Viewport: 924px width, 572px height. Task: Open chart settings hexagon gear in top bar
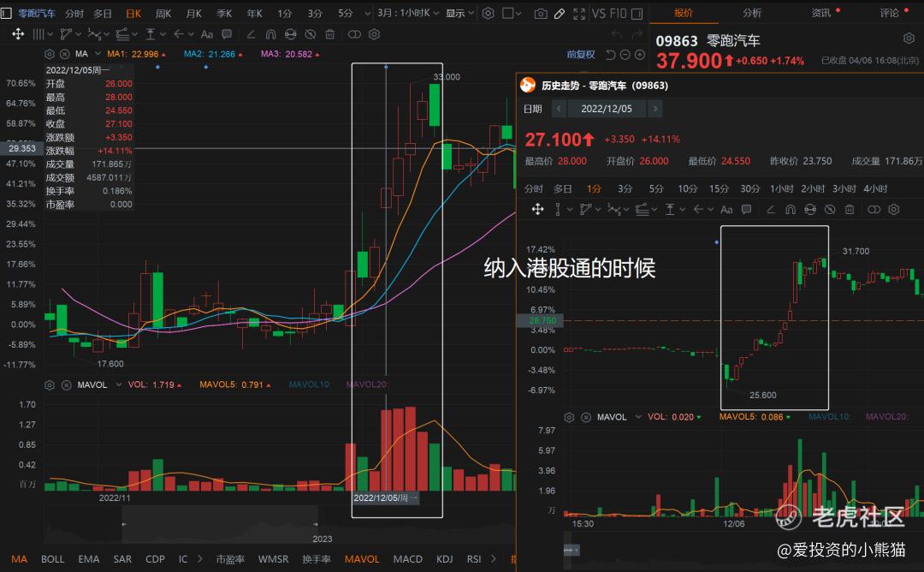(x=488, y=13)
